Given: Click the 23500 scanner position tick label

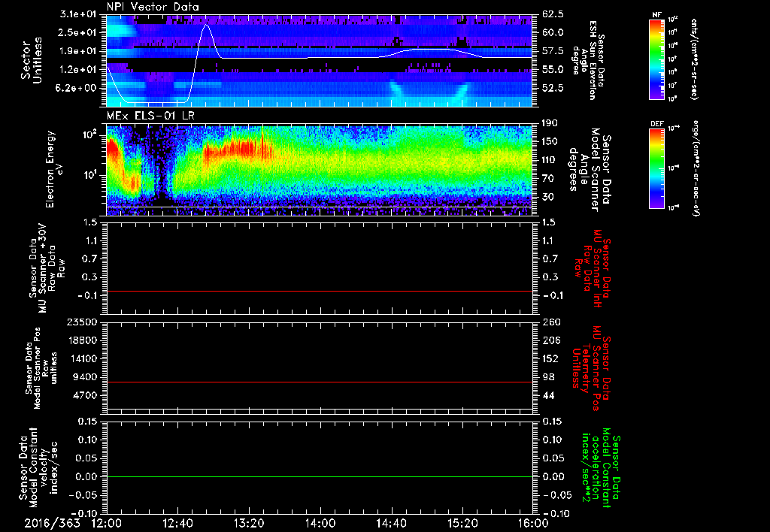Looking at the screenshot, I should click(83, 322).
